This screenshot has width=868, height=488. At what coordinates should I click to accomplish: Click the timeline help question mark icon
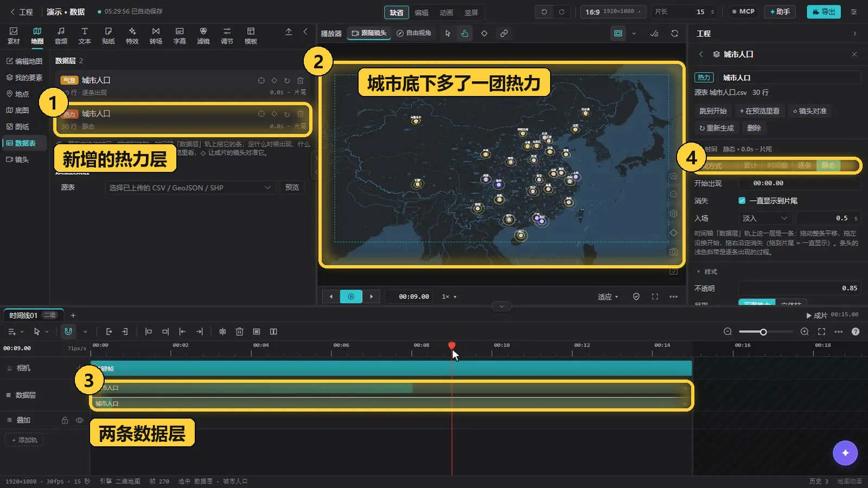click(x=856, y=331)
